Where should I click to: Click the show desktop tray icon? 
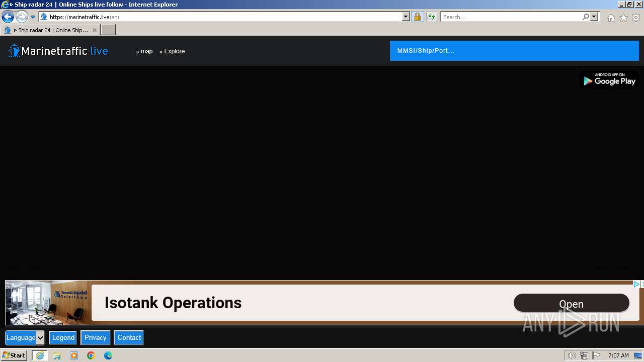pos(638,355)
